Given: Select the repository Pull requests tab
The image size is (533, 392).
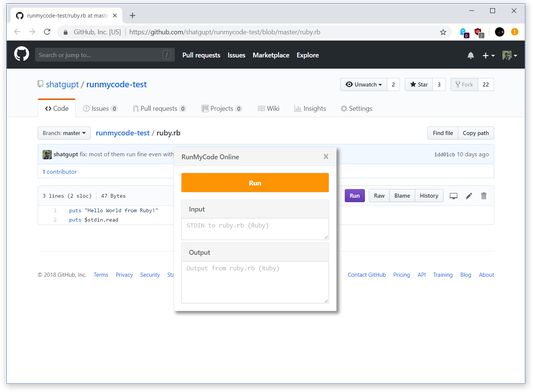Looking at the screenshot, I should pyautogui.click(x=159, y=108).
